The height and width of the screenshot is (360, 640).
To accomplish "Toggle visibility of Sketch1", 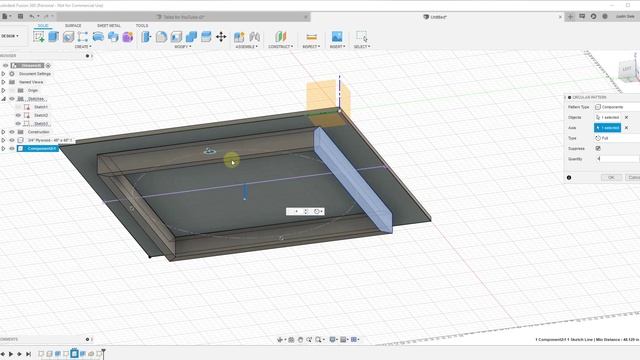I will point(18,107).
